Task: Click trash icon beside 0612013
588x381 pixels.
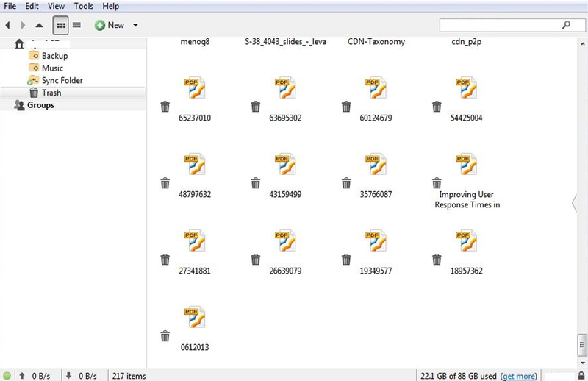Action: [x=165, y=336]
